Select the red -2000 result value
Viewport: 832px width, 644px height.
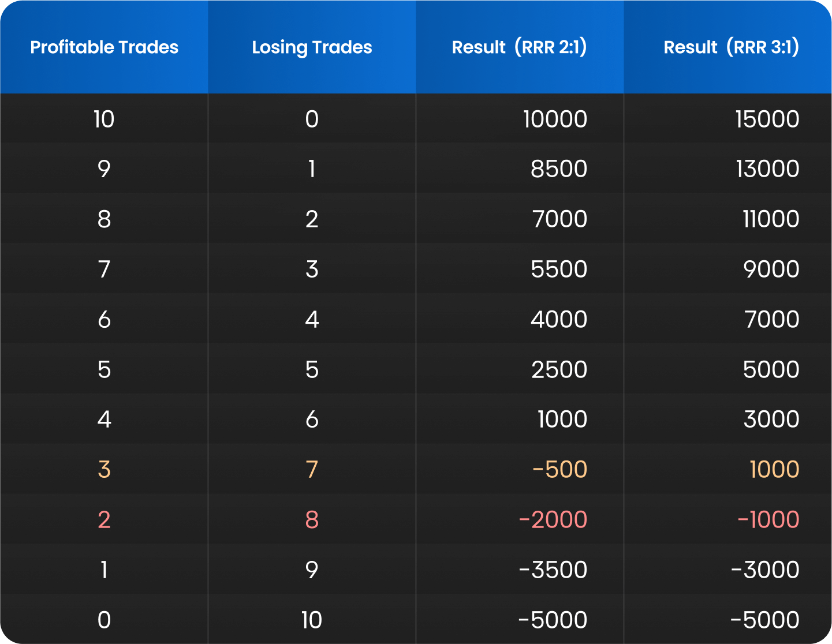point(553,520)
